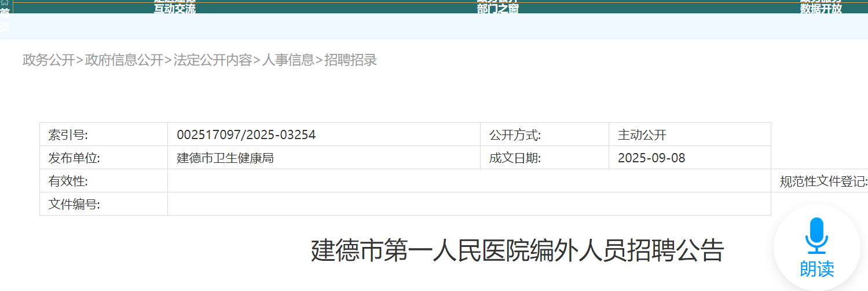Click the 有效性 row label
Image resolution: width=868 pixels, height=291 pixels.
coord(68,181)
